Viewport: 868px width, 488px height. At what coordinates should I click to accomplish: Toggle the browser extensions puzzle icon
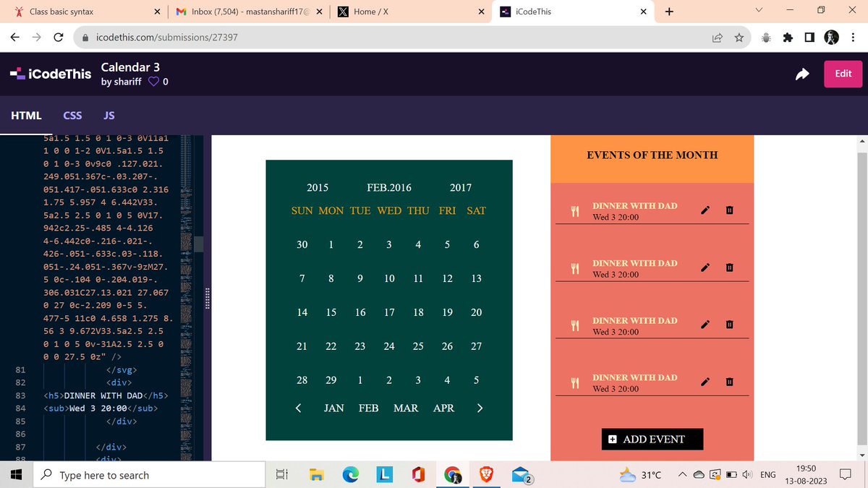pyautogui.click(x=788, y=36)
